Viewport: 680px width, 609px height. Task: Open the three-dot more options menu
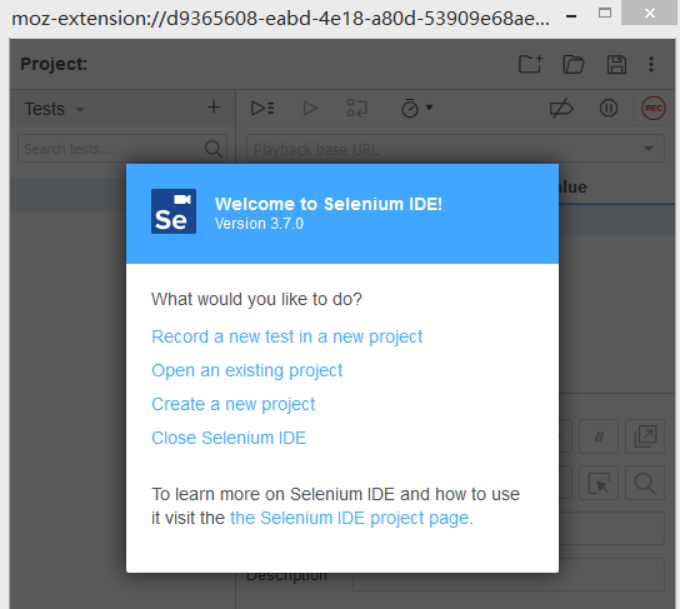(651, 65)
